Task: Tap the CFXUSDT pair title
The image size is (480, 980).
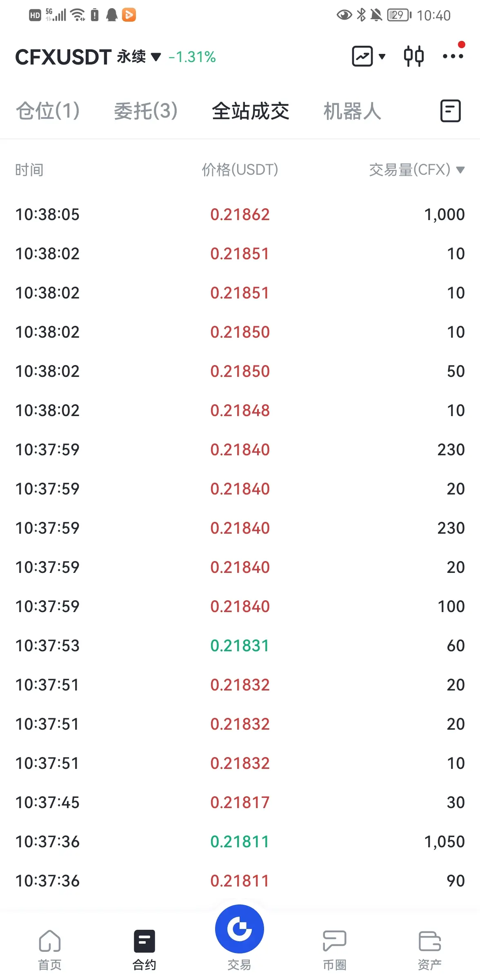Action: [63, 57]
